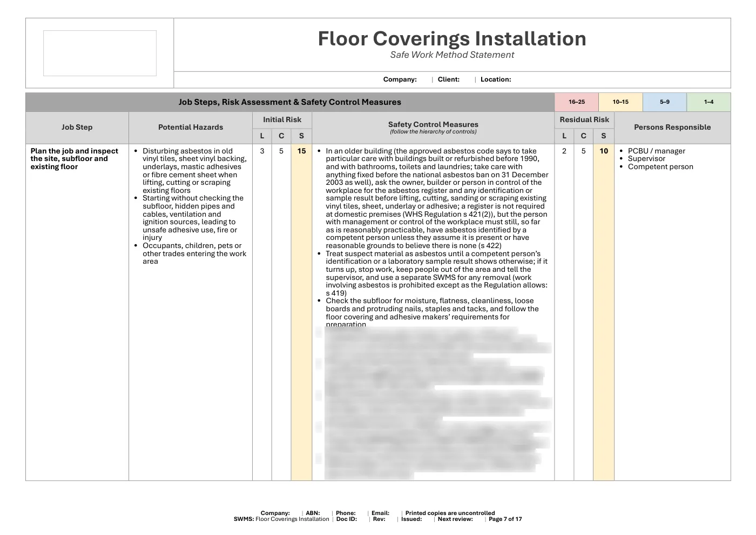
Task: Click the 'Starting without checking the subfloor' hazard
Action: click(193, 218)
